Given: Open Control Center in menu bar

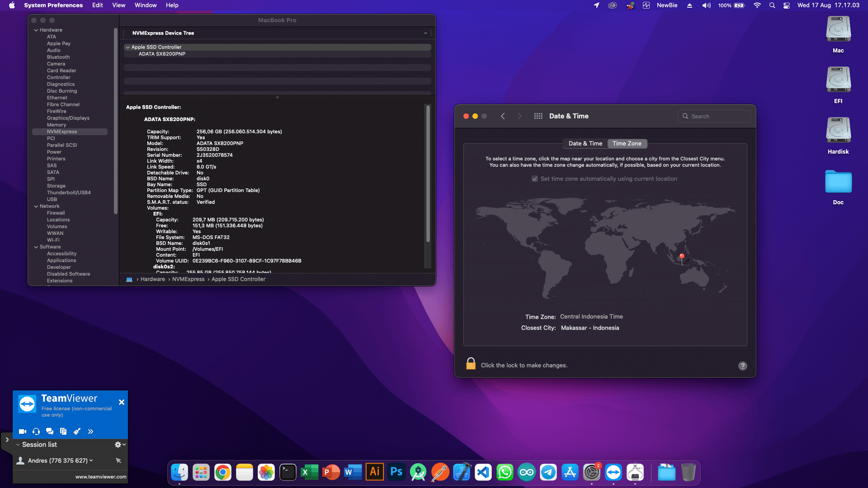Looking at the screenshot, I should [x=787, y=5].
